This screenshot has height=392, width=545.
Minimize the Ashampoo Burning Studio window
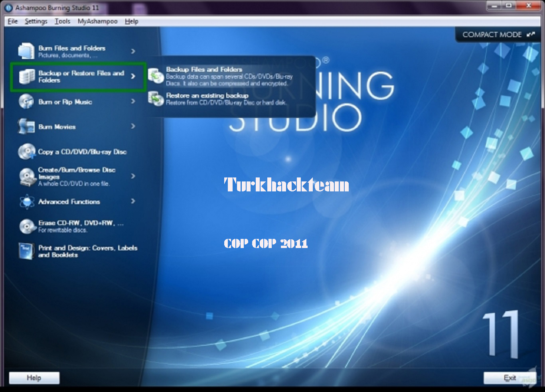click(494, 6)
